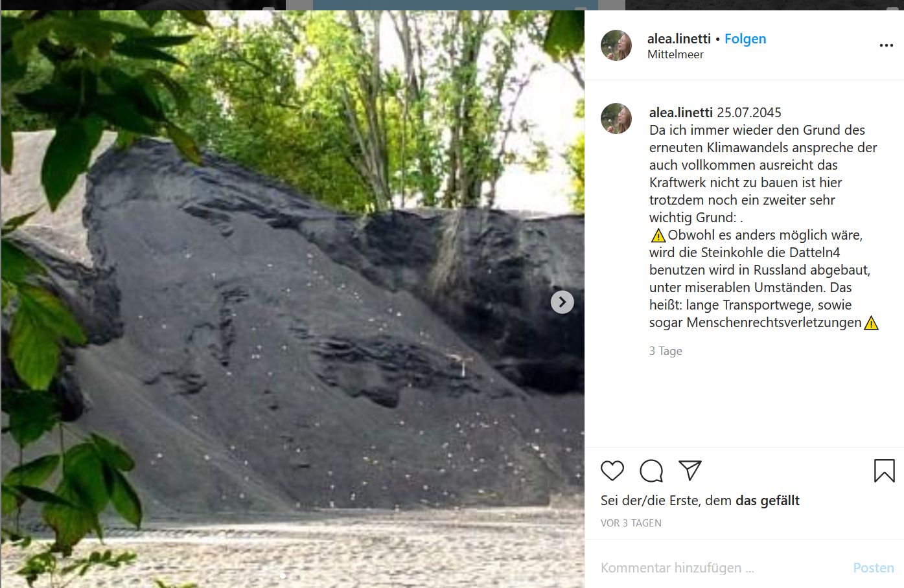Viewport: 904px width, 588px height.
Task: Click the 3 Tage timestamp under caption
Action: (666, 351)
